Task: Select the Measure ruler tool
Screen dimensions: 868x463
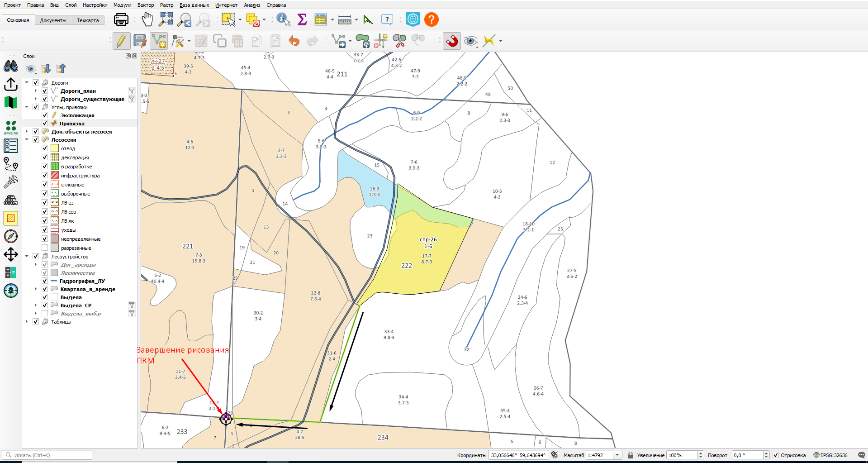Action: 345,19
